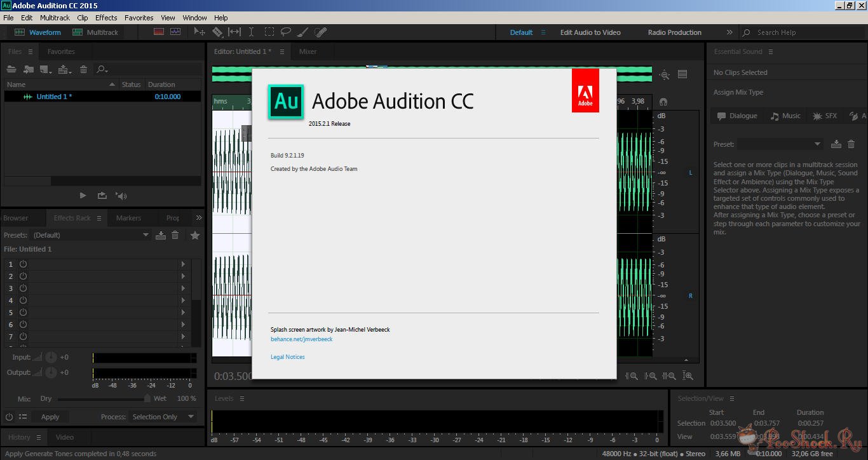Open behance.net/jmverbeeck link

[301, 339]
